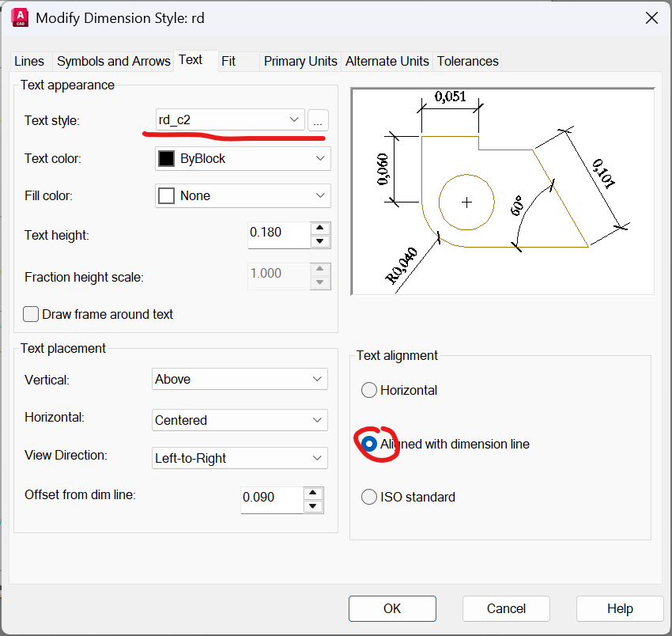Screen dimensions: 672x636
Task: Open the View Direction dropdown
Action: pos(240,458)
